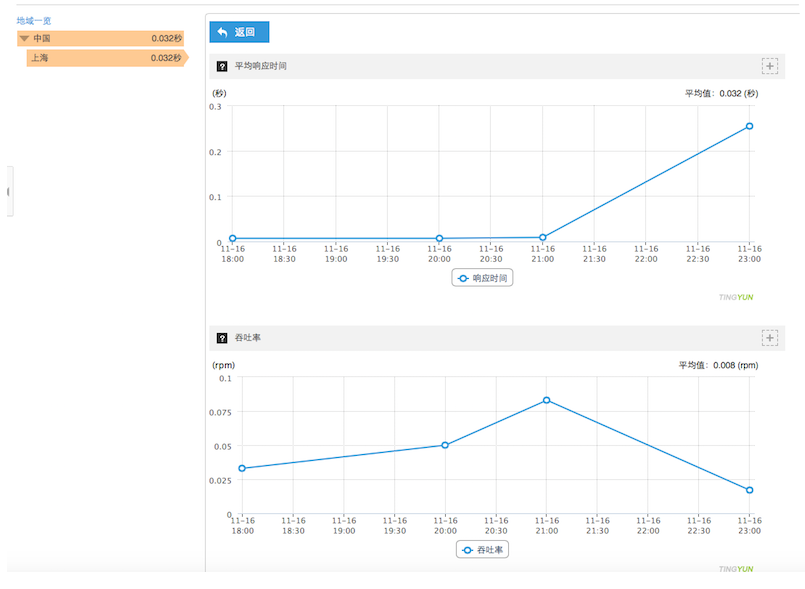Collapse the 中国 tree node triangle
This screenshot has height=589, width=805.
pyautogui.click(x=24, y=38)
